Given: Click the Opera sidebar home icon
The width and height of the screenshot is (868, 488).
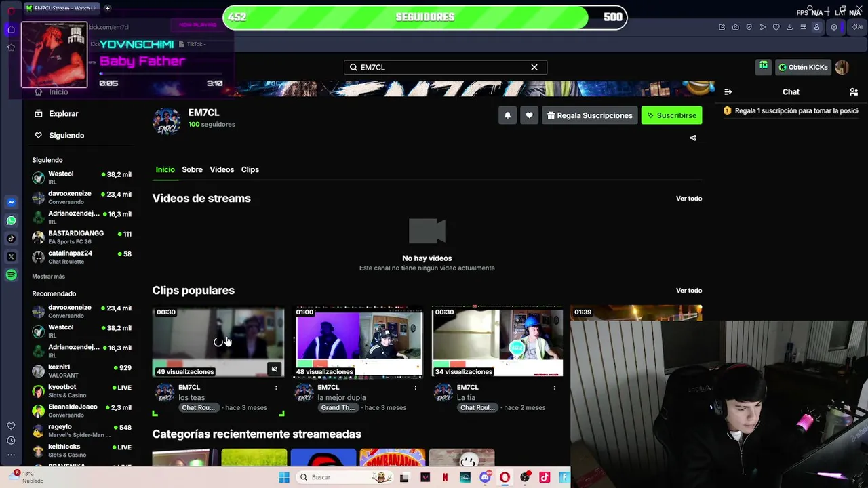Looking at the screenshot, I should coord(11,29).
